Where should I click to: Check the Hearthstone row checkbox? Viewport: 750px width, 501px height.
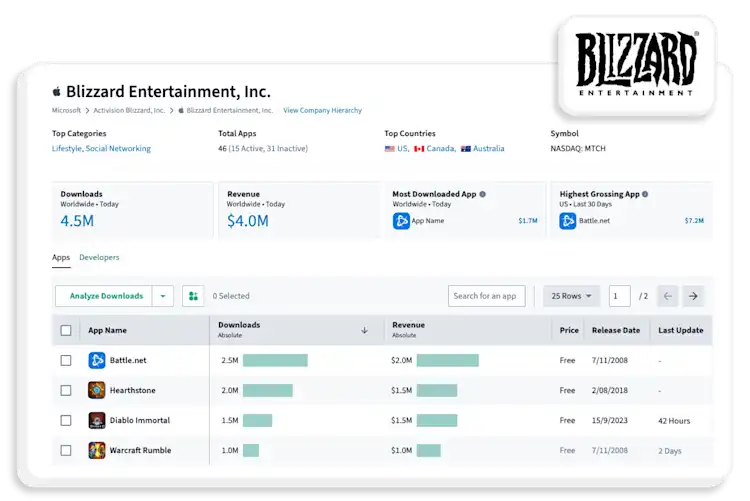[x=66, y=390]
